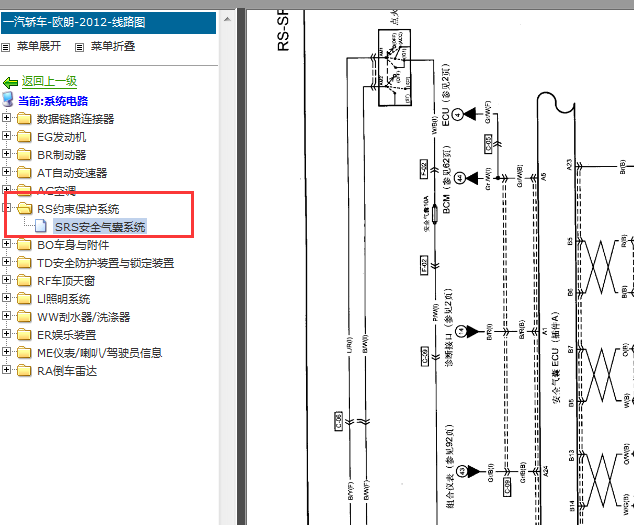Click the TD安全防护装置与锁定装置 folder icon

click(24, 262)
